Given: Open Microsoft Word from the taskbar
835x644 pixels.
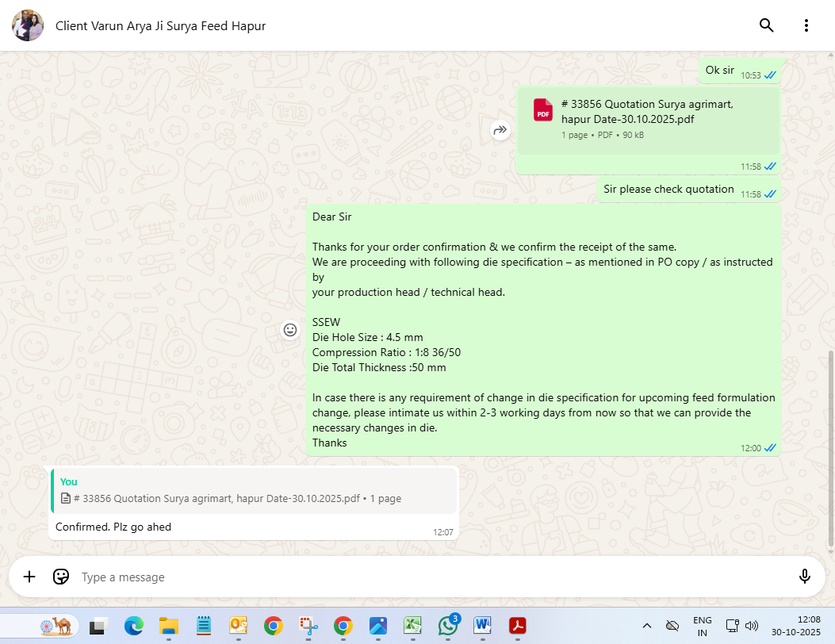Looking at the screenshot, I should (482, 627).
